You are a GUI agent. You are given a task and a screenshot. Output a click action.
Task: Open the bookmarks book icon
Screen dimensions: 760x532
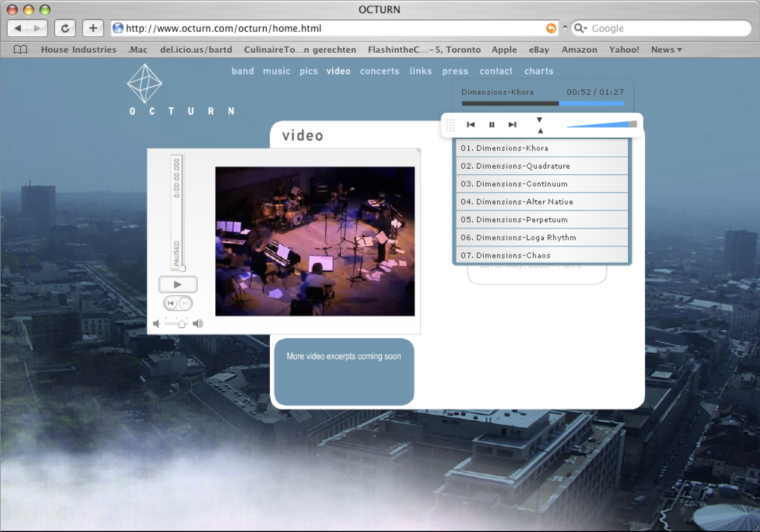click(x=20, y=50)
